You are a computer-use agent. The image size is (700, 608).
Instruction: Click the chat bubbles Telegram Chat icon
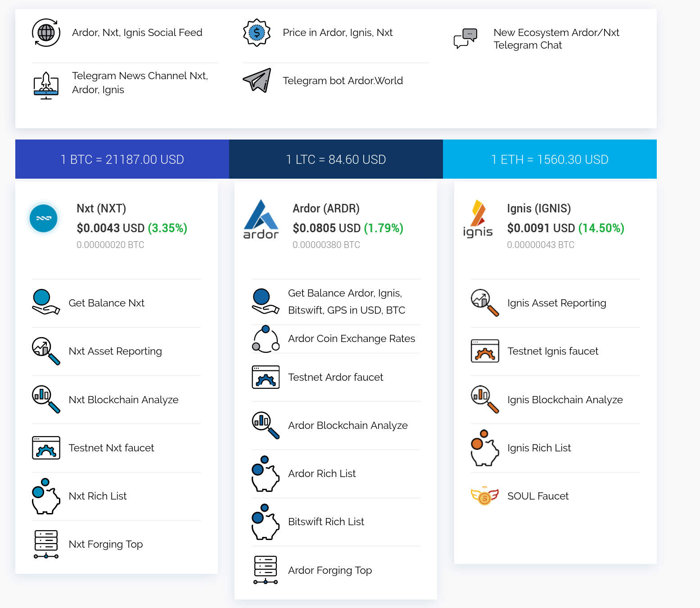point(465,38)
